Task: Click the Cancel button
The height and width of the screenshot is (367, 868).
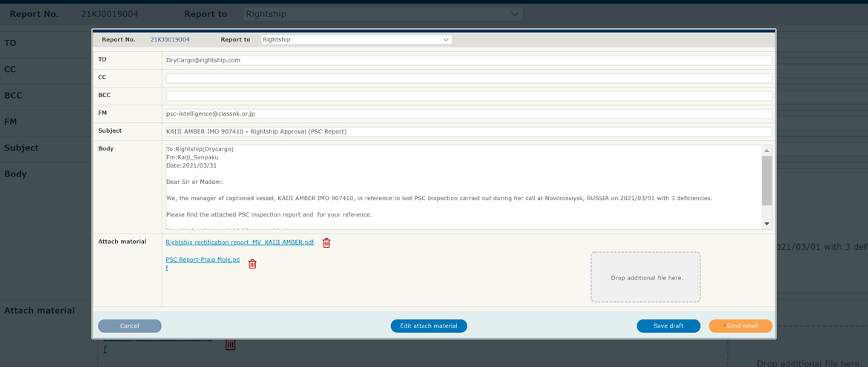Action: (130, 326)
